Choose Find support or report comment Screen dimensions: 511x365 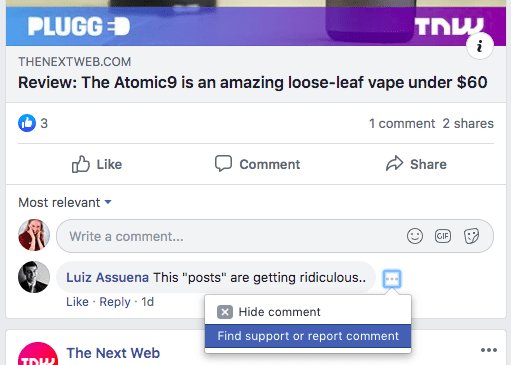[308, 336]
